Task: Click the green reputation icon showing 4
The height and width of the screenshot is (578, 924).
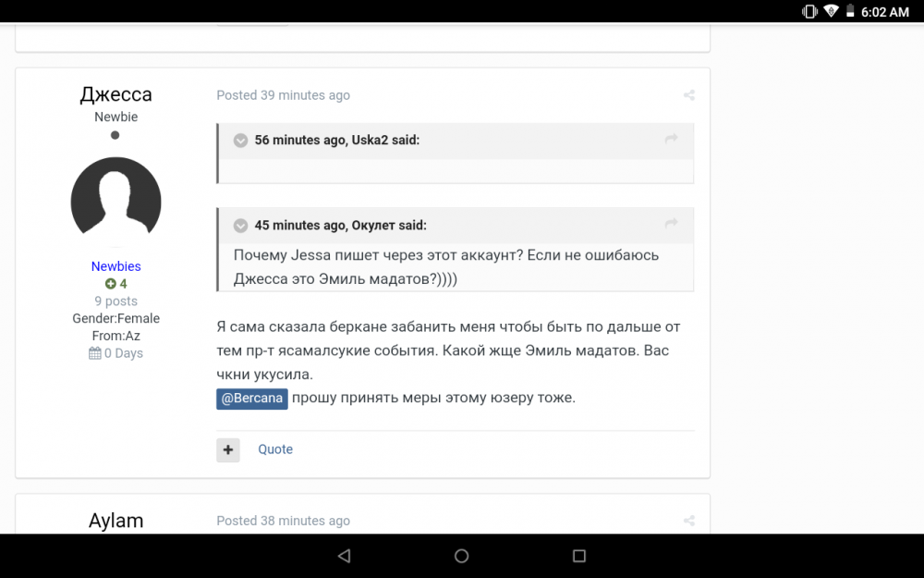Action: 109,283
